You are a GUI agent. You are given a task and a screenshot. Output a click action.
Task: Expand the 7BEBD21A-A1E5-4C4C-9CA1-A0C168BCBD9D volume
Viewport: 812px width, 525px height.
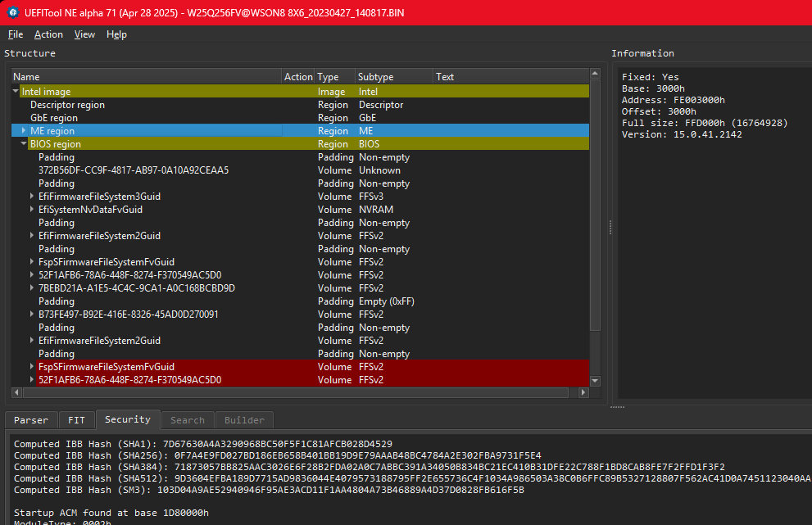tap(32, 288)
